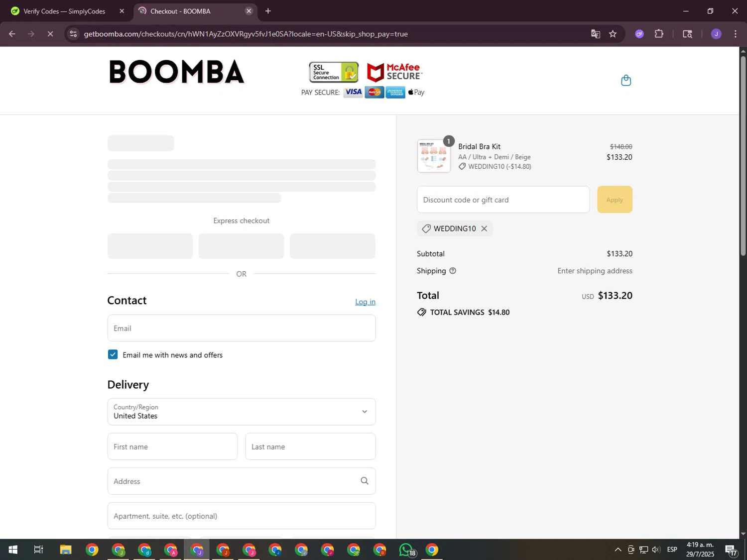Click the Last name field
Viewport: 747px width, 560px height.
[310, 447]
